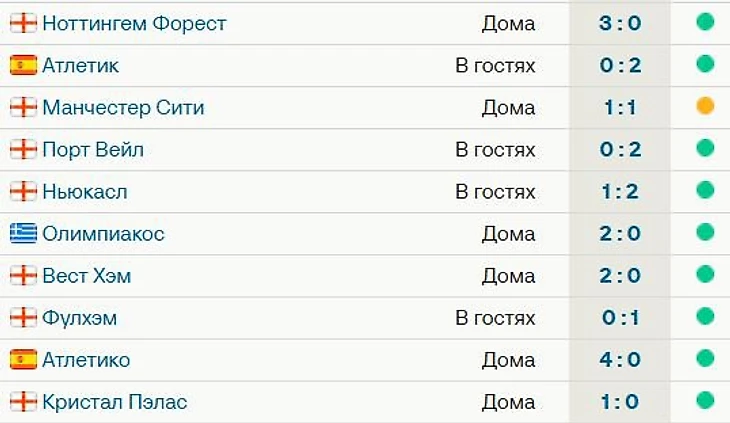Open the Ноттингем Форест team link

coord(134,23)
